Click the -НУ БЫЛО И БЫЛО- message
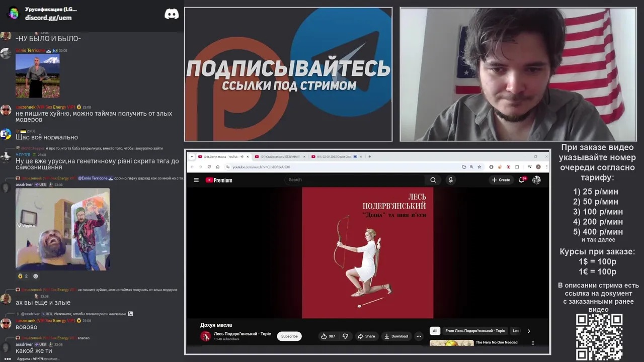This screenshot has height=362, width=644. point(48,39)
